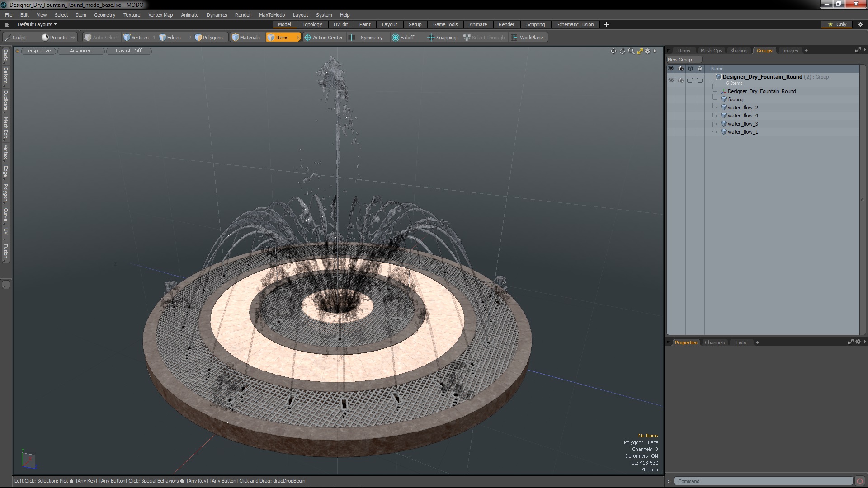Click the viewport zoom magnifier icon
Viewport: 868px width, 488px height.
(x=631, y=51)
